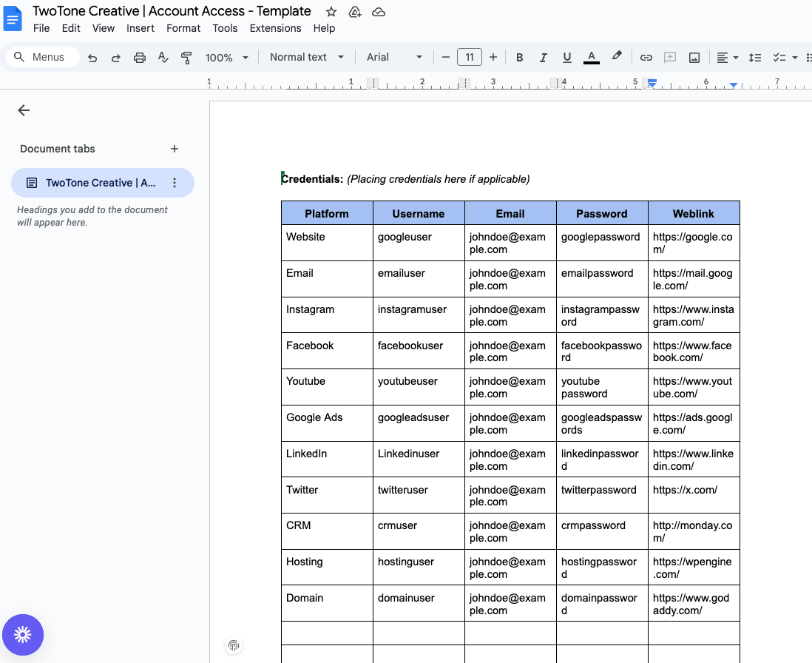Image resolution: width=812 pixels, height=663 pixels.
Task: Click the https://wpengine.com/ weblink
Action: (692, 568)
